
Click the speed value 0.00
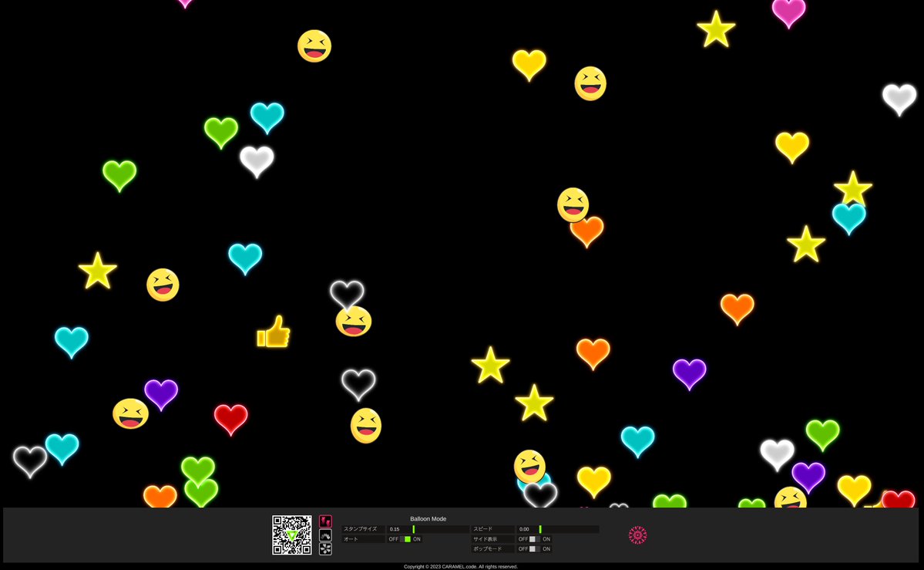525,529
